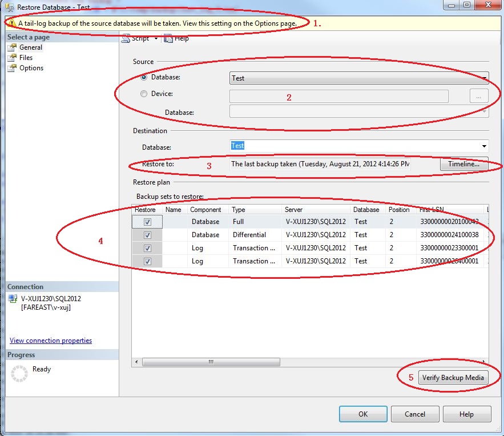The width and height of the screenshot is (504, 436).
Task: Click the Restore column header
Action: (147, 210)
